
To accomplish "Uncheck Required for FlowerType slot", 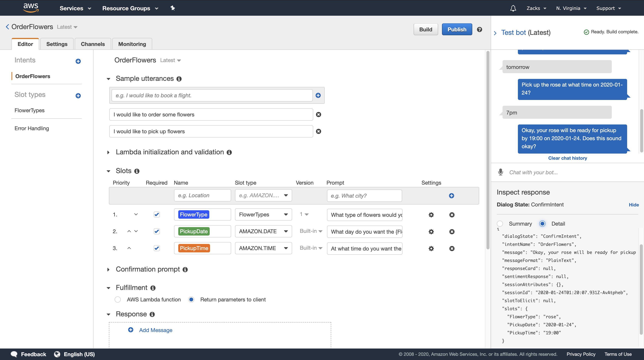I will point(157,215).
